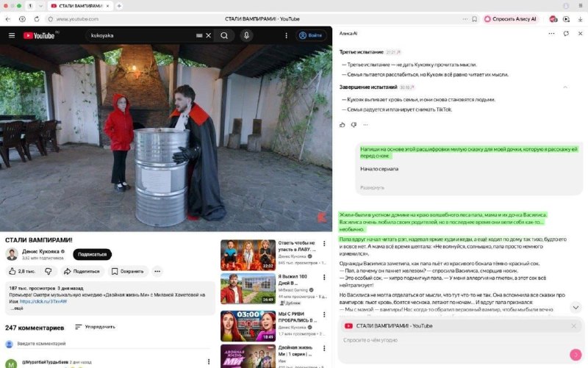Reload the page with the refresh icon

pos(37,19)
